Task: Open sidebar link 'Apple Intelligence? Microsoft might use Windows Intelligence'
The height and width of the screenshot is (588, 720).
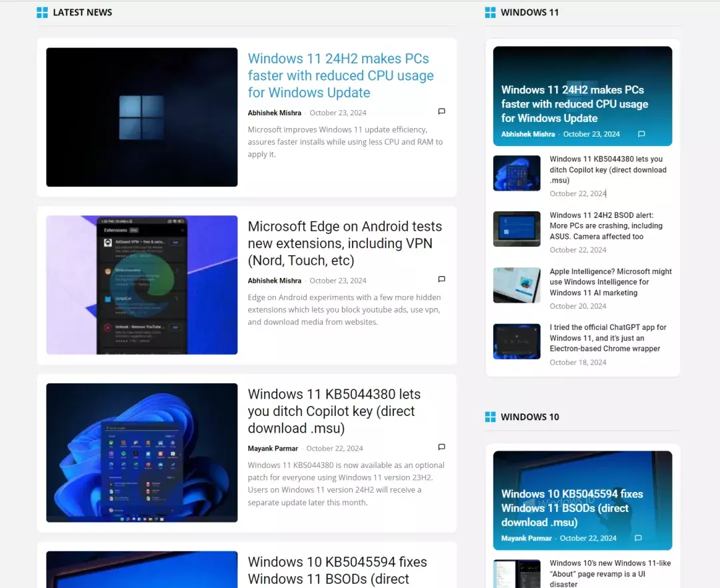Action: [611, 282]
